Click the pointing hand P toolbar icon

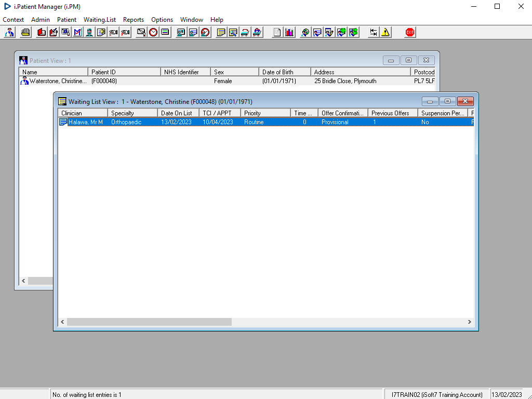coord(126,32)
